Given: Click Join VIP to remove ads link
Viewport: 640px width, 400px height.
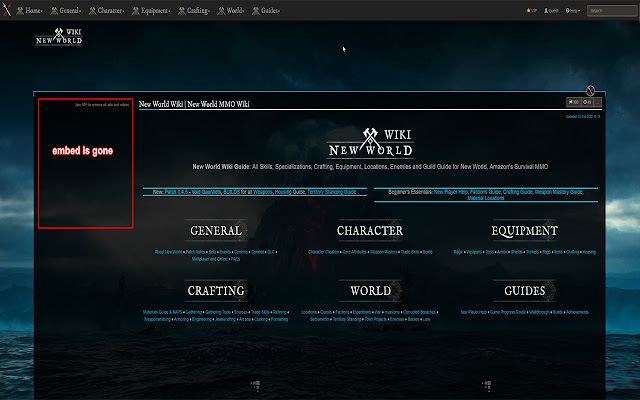Looking at the screenshot, I should coord(102,105).
